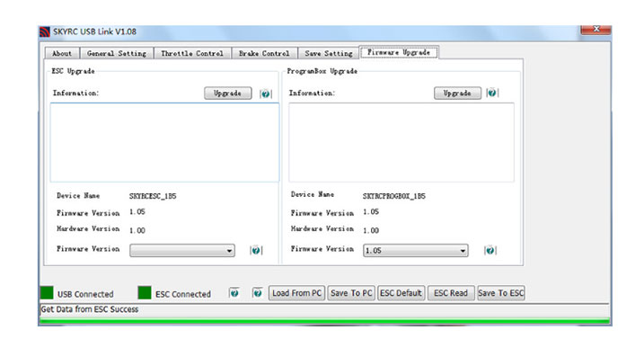Click Save To ESC button
644x357 pixels.
point(501,293)
